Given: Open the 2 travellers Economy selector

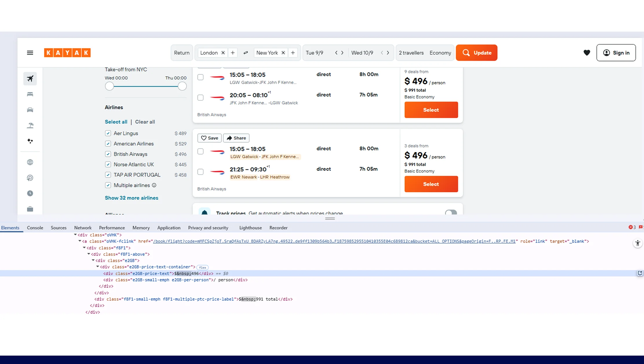Looking at the screenshot, I should coord(425,53).
